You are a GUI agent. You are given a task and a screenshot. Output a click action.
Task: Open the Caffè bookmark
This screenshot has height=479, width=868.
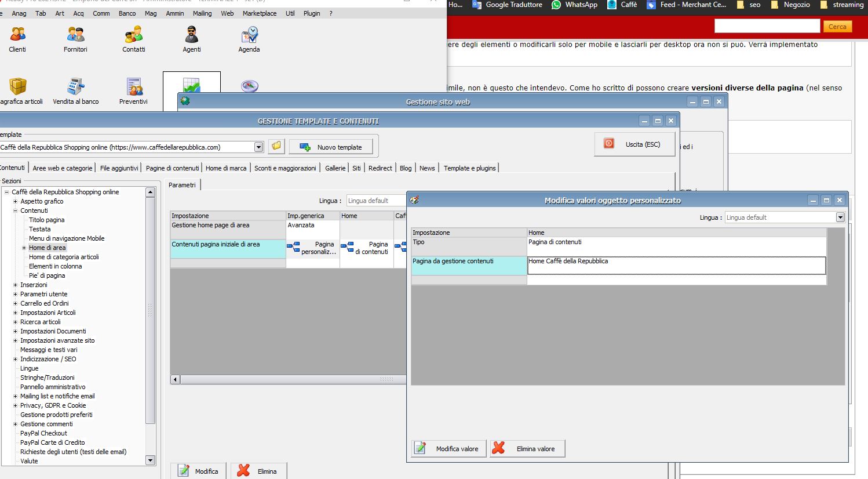622,5
